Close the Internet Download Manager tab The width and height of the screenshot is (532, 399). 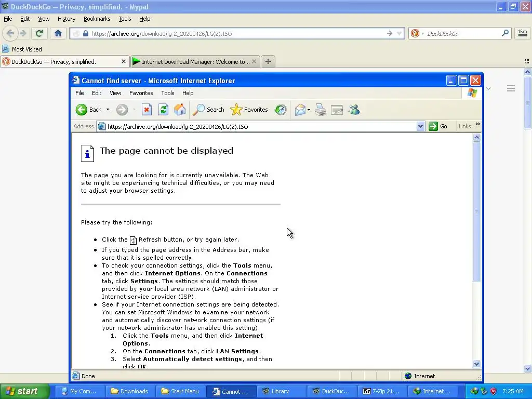pos(254,61)
